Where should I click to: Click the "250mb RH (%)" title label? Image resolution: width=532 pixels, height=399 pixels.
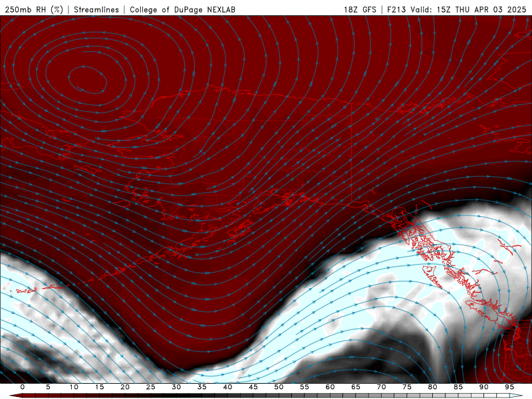pos(34,9)
